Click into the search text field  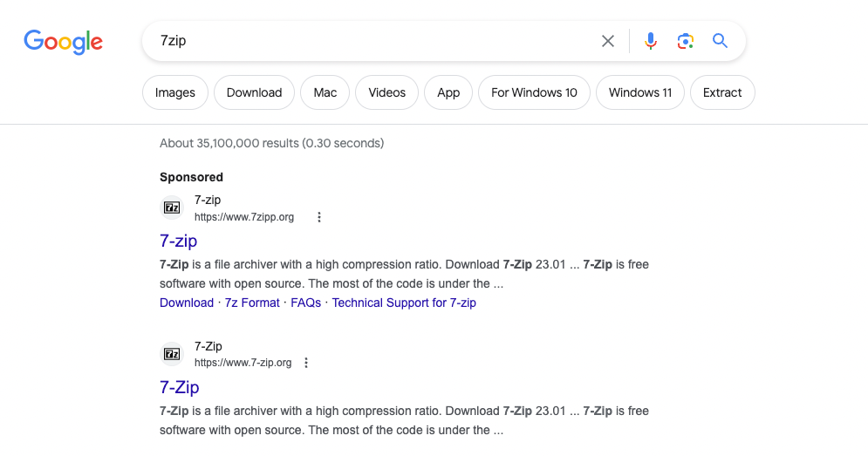click(366, 41)
